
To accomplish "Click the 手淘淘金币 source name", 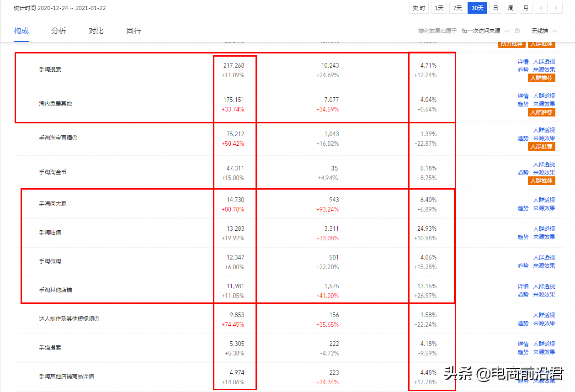I will point(53,172).
